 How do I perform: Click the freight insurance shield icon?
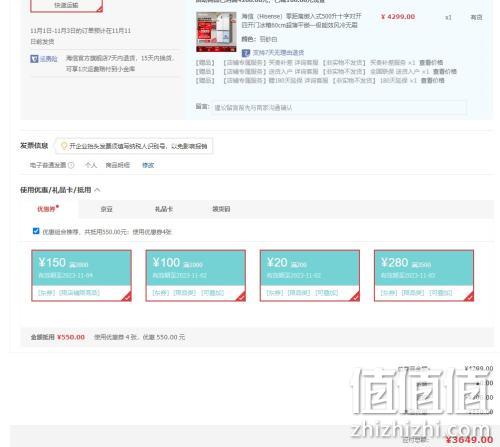point(34,59)
